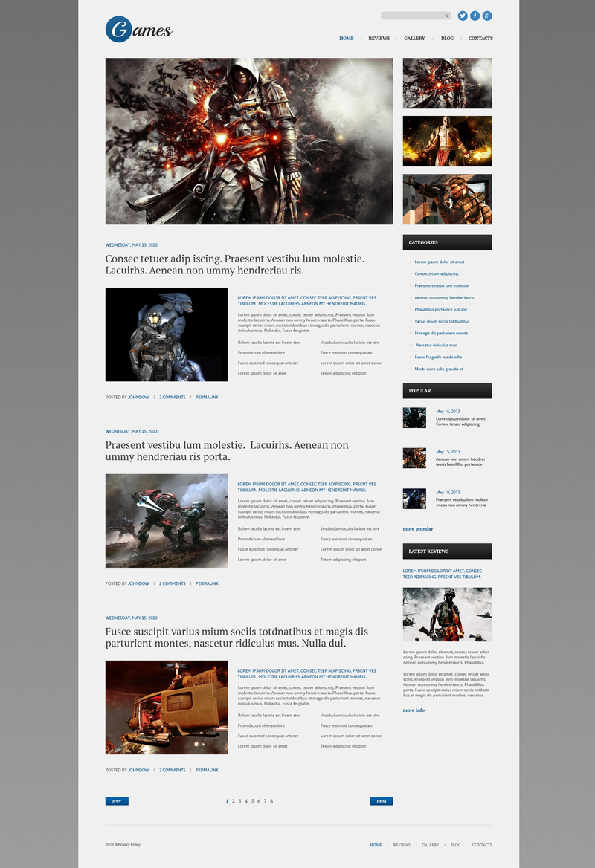The height and width of the screenshot is (868, 595).
Task: Open the Facebook social link icon
Action: (475, 16)
